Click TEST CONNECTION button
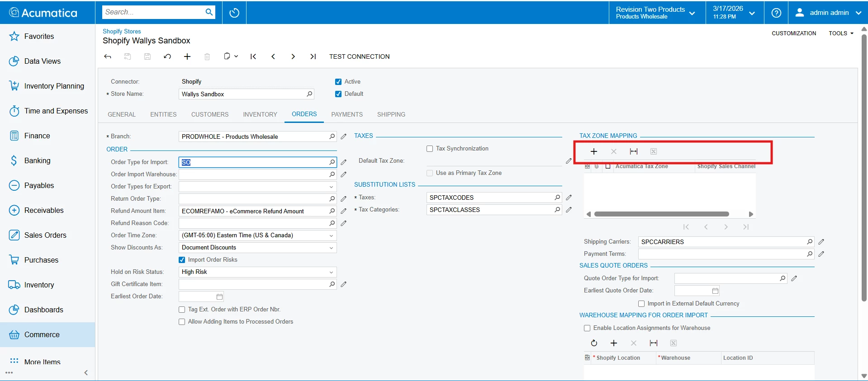The width and height of the screenshot is (868, 381). (359, 56)
